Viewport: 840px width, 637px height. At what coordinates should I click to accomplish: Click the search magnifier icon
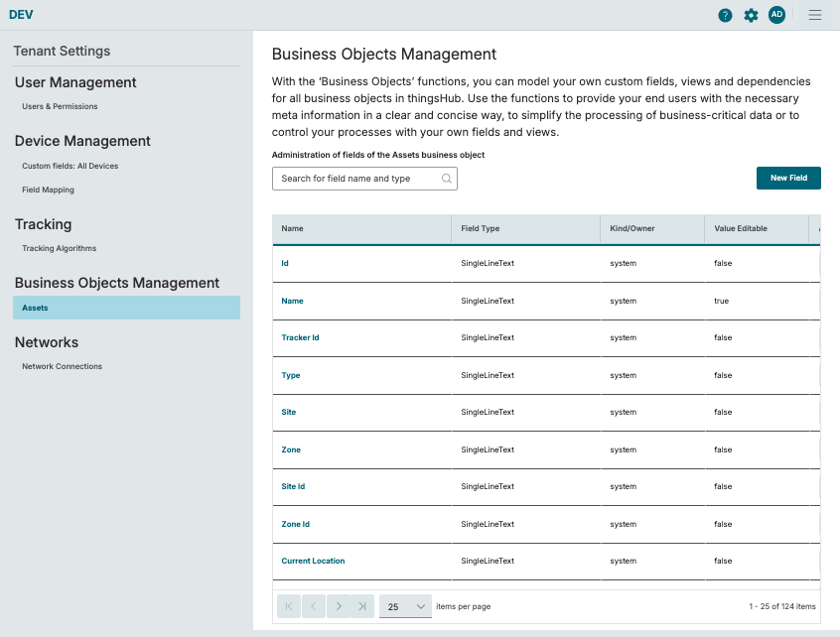(446, 179)
